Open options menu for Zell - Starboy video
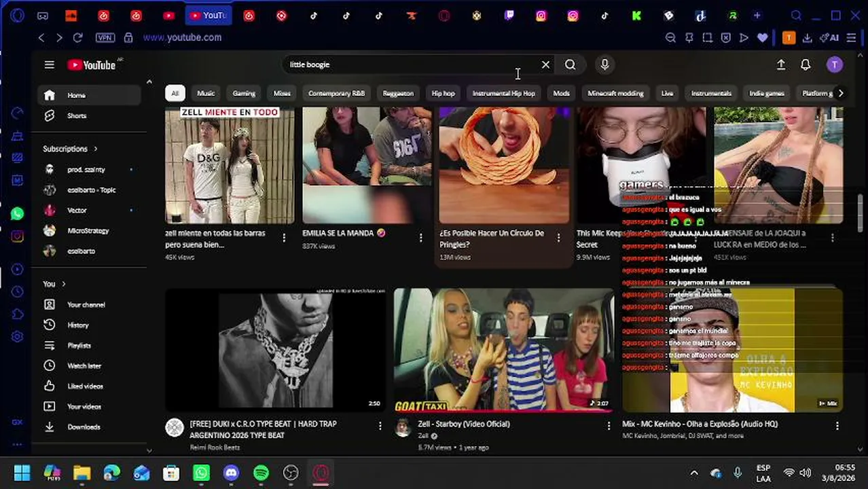The width and height of the screenshot is (868, 489). [609, 426]
